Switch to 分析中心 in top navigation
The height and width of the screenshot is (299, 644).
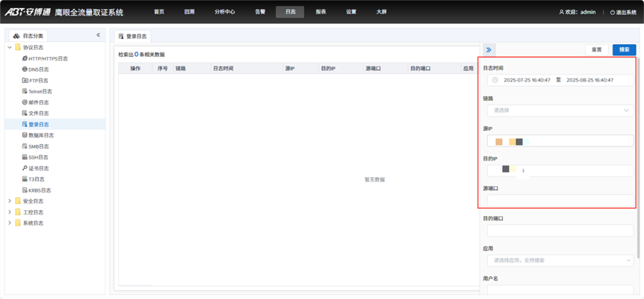224,12
